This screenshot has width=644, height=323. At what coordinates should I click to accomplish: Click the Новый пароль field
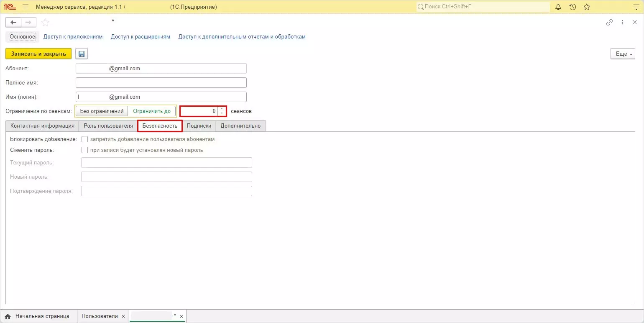click(166, 177)
